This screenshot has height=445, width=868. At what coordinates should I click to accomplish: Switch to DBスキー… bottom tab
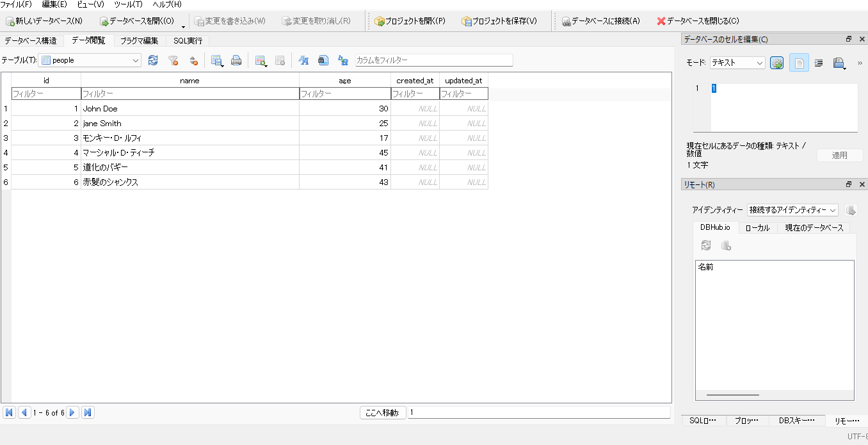[x=796, y=421]
